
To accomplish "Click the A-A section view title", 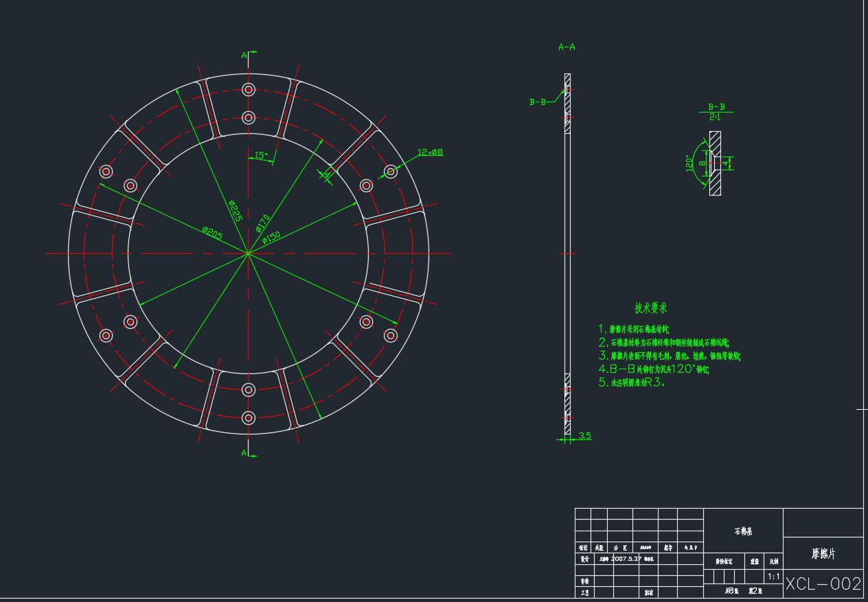I will tap(567, 47).
